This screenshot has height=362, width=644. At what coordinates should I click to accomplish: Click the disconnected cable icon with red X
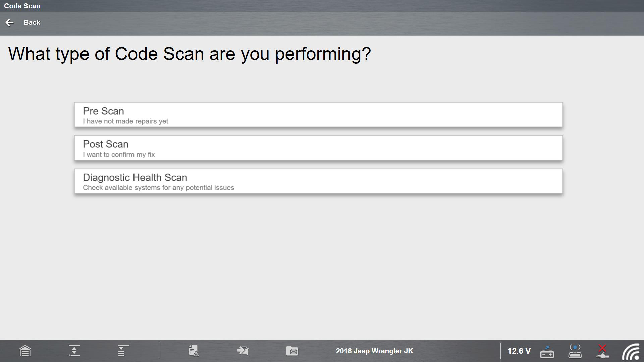[x=602, y=352]
